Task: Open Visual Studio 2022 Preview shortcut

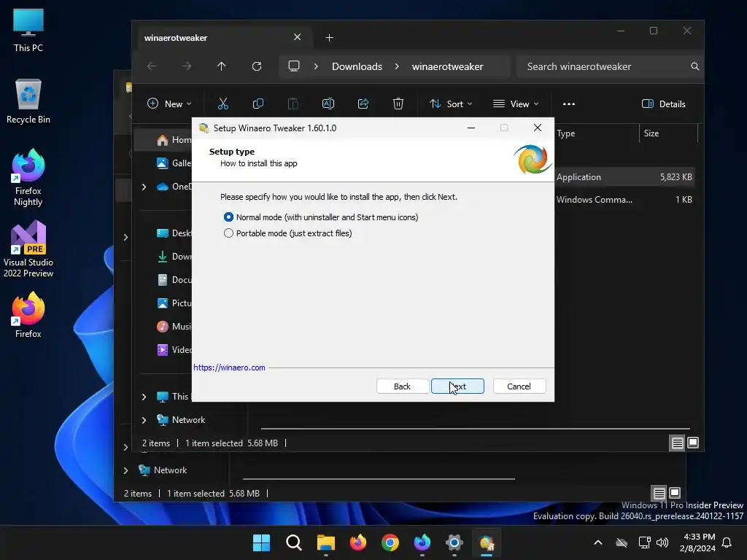Action: [x=28, y=249]
